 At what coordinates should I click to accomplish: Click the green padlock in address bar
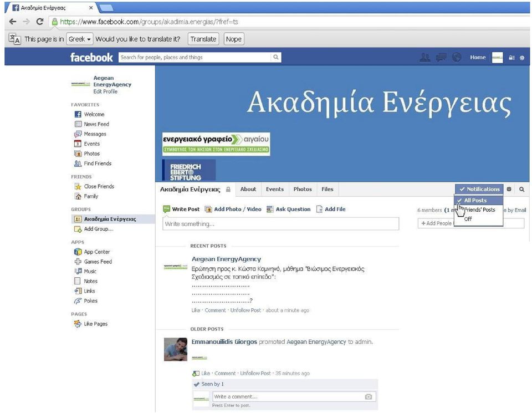tap(54, 22)
